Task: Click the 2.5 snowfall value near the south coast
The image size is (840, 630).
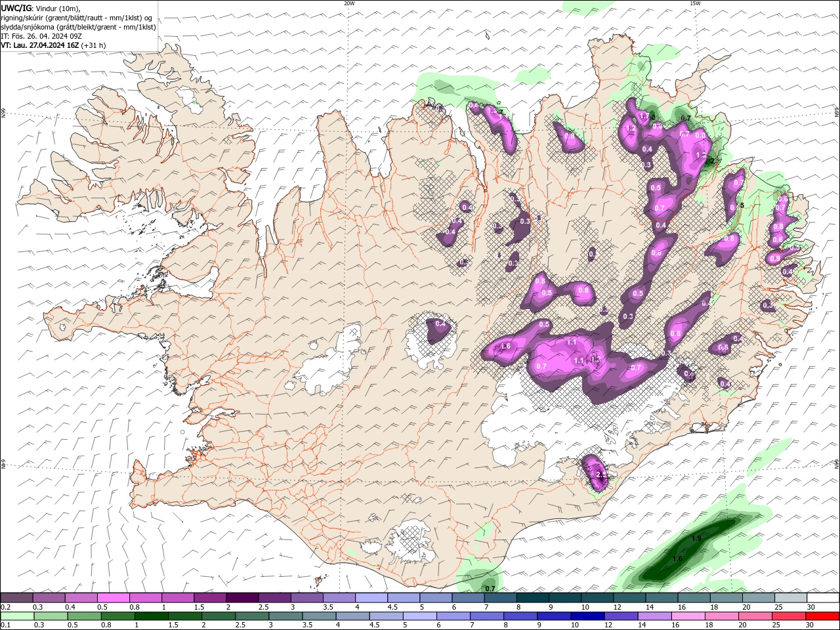Action: 600,474
